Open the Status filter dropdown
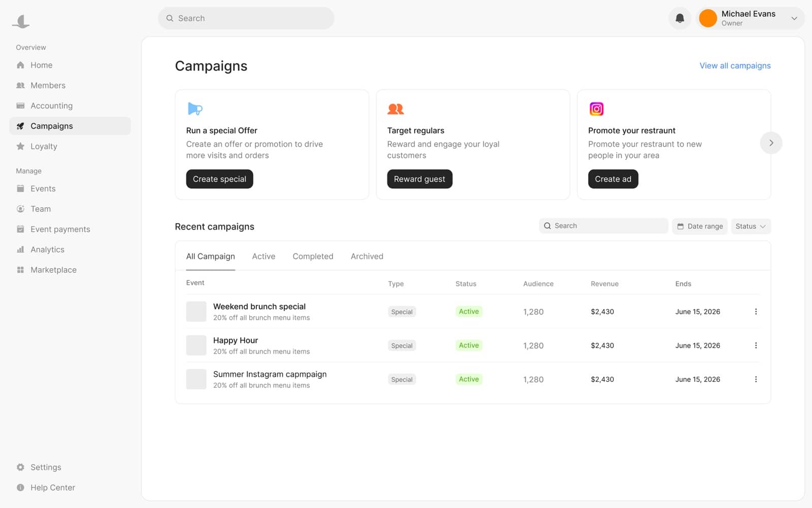Image resolution: width=812 pixels, height=508 pixels. (751, 226)
